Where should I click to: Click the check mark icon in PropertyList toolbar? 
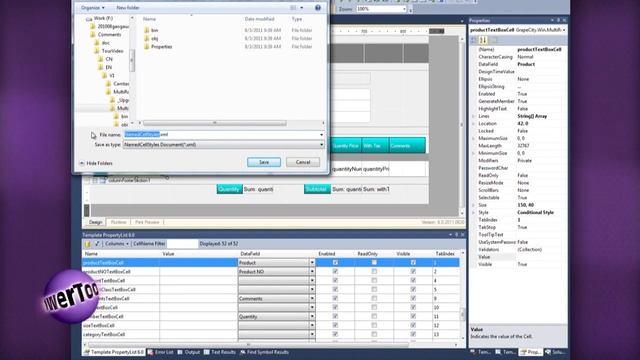97,244
